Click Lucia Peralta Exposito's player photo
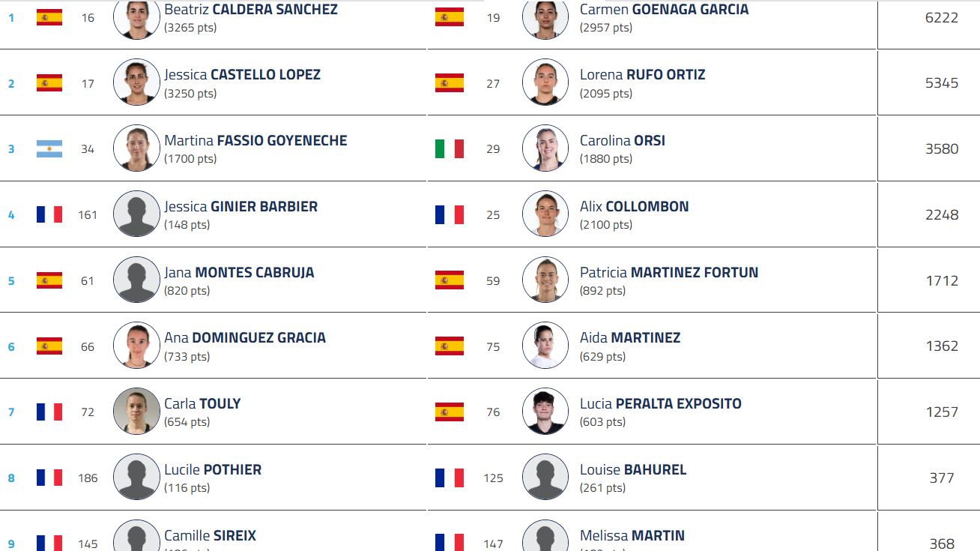Screen dimensions: 980x551 (x=545, y=412)
